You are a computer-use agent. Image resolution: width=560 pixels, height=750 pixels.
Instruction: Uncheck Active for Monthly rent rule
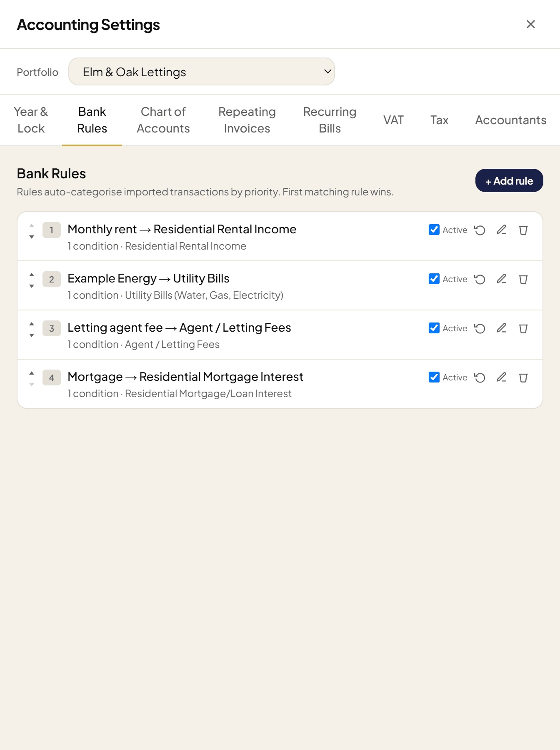434,230
